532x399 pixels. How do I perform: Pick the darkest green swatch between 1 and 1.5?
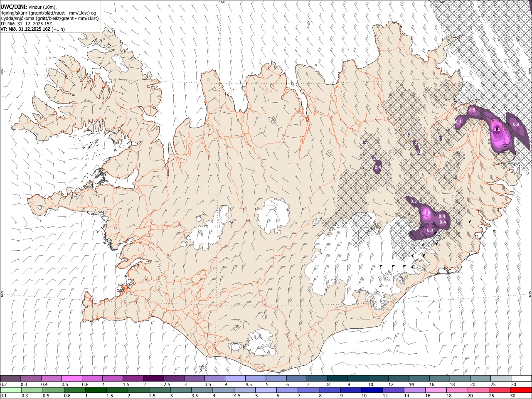pos(95,390)
